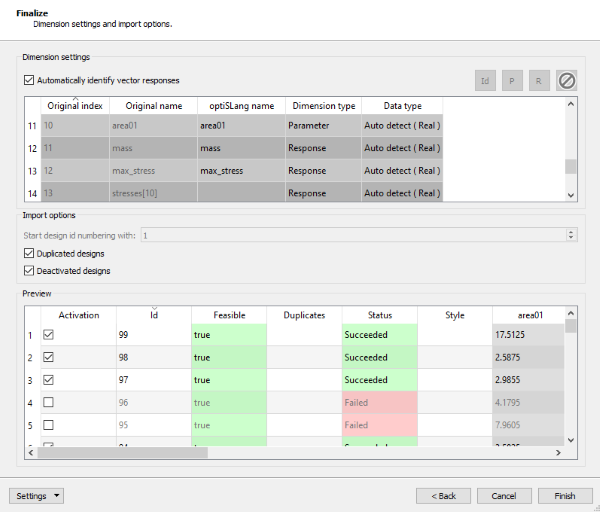Click Preview horizontal scrollbar thumb

point(122,453)
